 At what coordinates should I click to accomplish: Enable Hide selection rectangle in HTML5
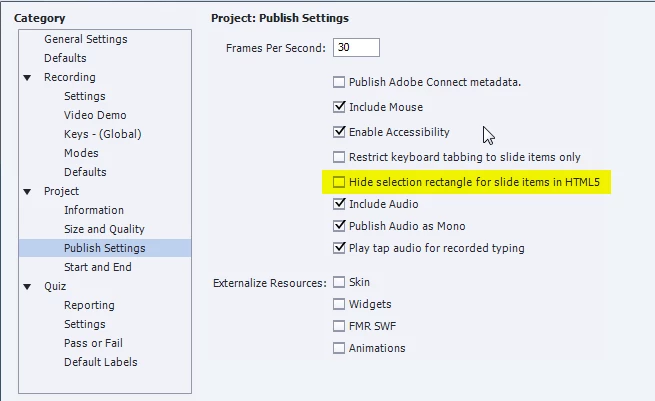click(339, 182)
